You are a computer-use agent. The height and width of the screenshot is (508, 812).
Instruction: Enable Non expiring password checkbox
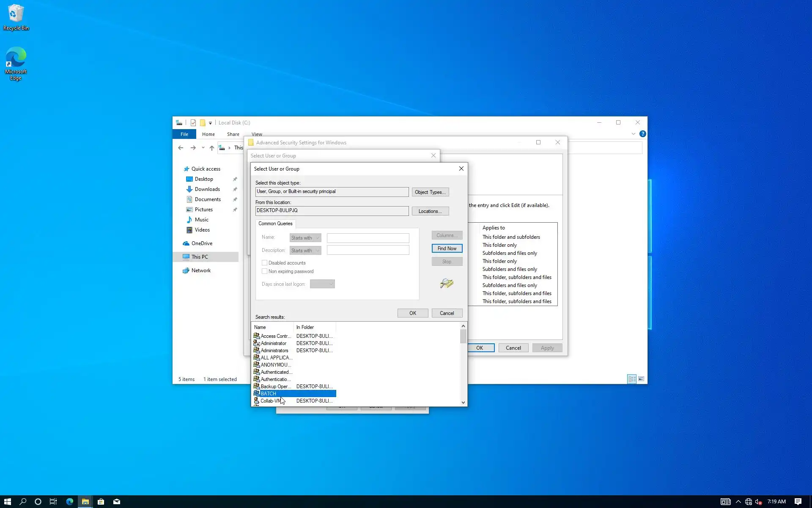(x=265, y=271)
